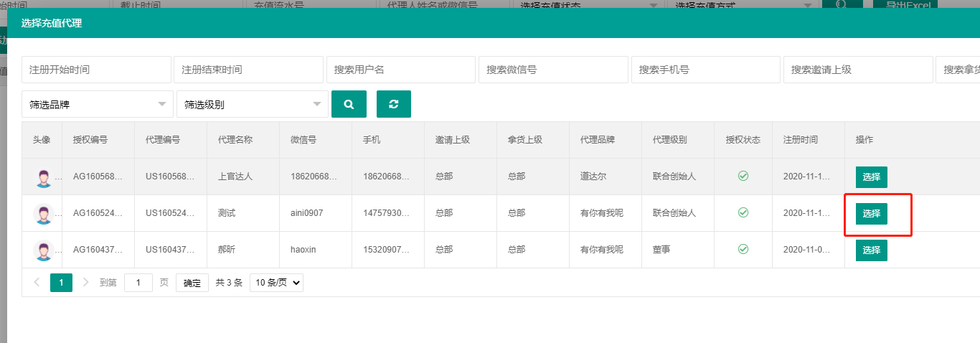This screenshot has height=343, width=980.
Task: Select page 1 in pagination
Action: (x=61, y=283)
